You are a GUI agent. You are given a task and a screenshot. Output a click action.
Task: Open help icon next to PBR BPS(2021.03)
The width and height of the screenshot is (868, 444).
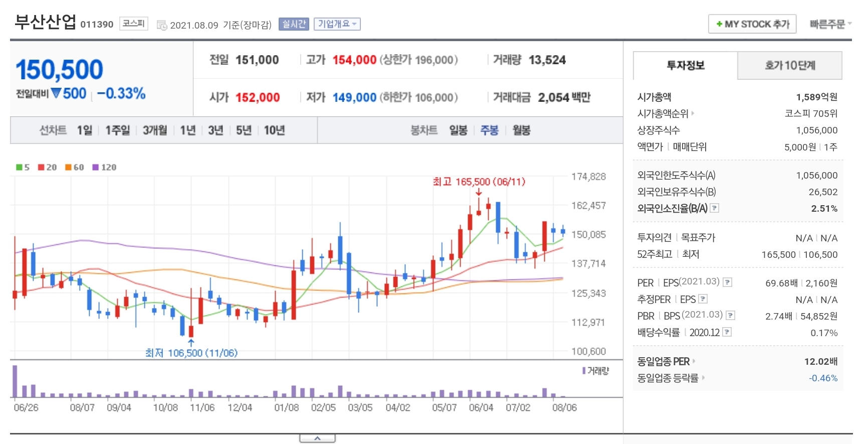point(731,316)
